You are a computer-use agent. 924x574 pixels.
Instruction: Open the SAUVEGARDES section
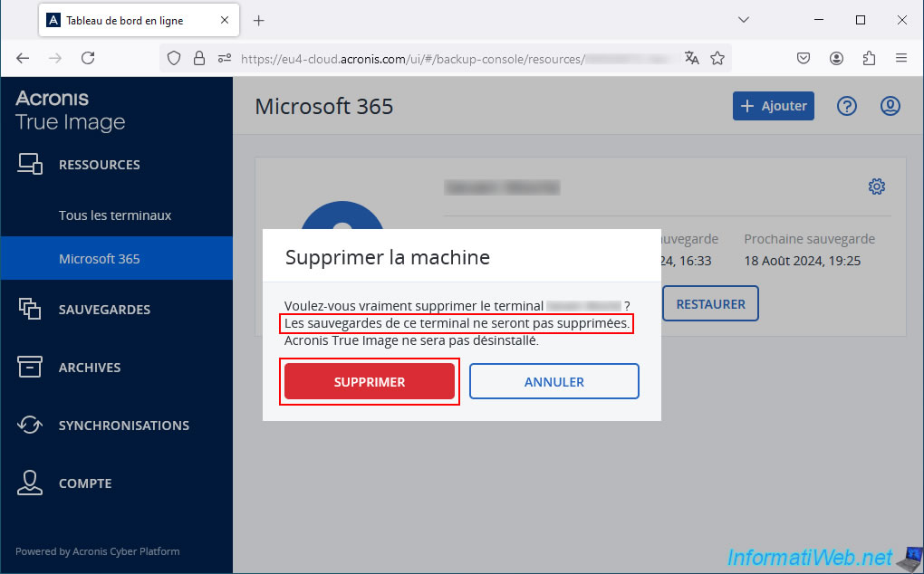tap(104, 310)
